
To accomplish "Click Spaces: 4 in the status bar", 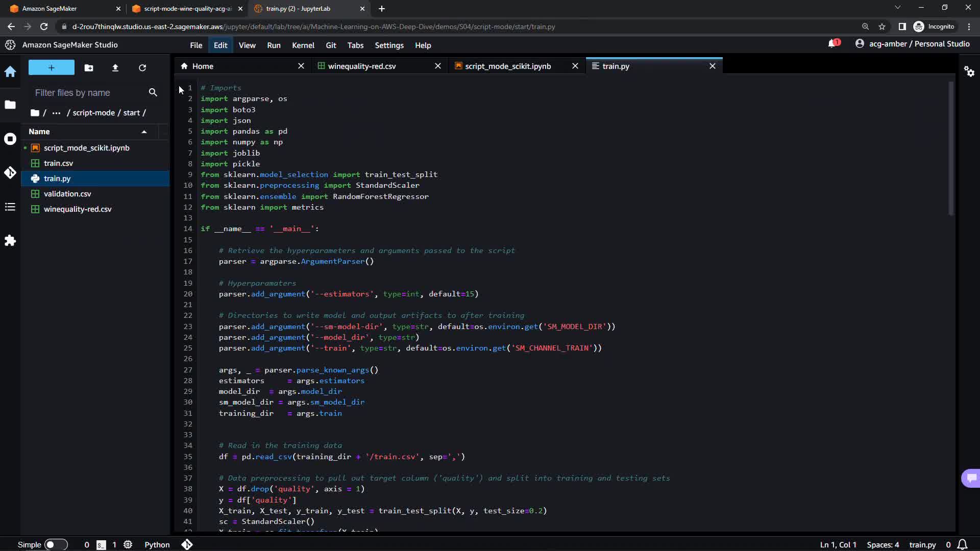I will click(x=883, y=544).
